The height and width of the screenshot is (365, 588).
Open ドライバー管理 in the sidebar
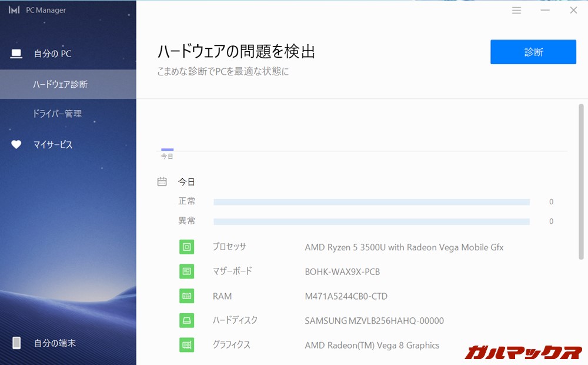click(x=57, y=114)
